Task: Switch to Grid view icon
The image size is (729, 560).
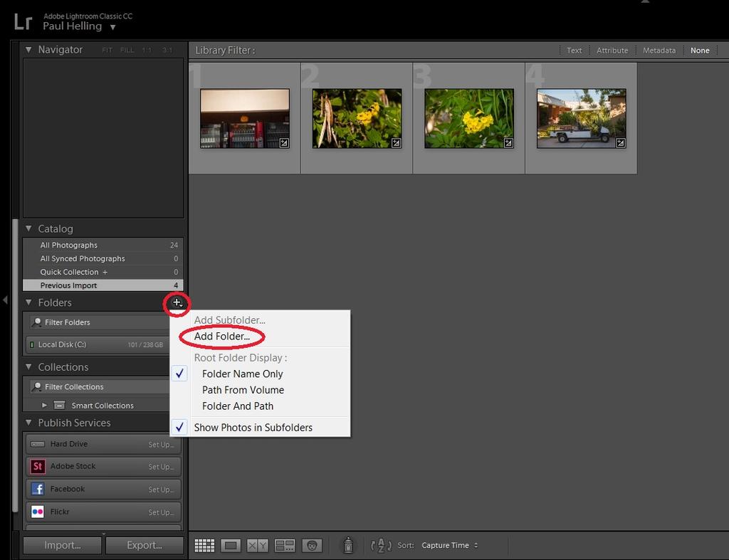Action: (204, 546)
